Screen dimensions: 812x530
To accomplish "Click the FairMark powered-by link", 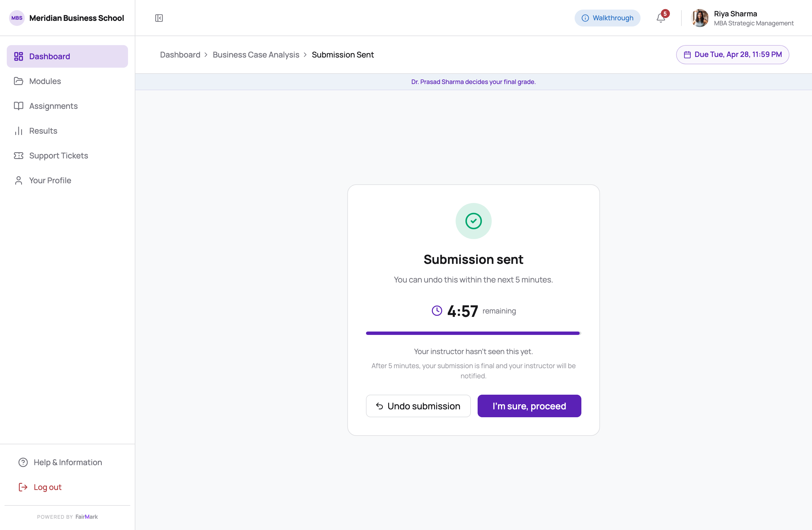I will [x=86, y=517].
